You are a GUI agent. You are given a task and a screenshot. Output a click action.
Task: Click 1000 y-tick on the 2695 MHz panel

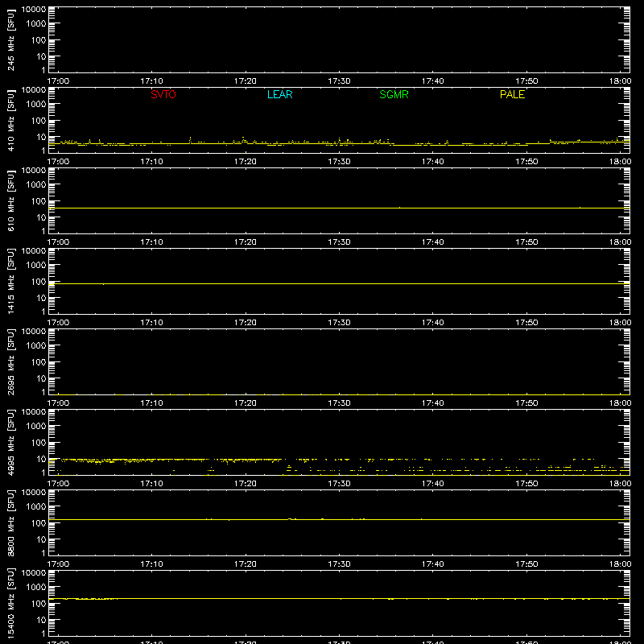tap(36, 346)
